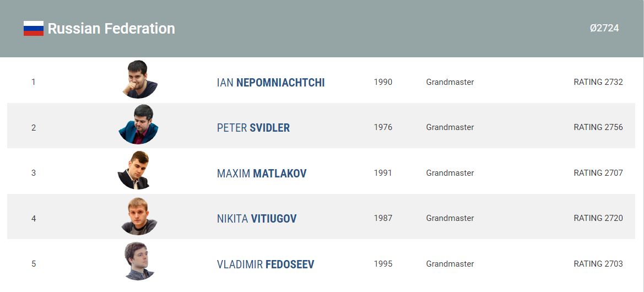Viewport: 644px width, 292px height.
Task: Click birth year 1976 in Svidler's row
Action: point(383,127)
